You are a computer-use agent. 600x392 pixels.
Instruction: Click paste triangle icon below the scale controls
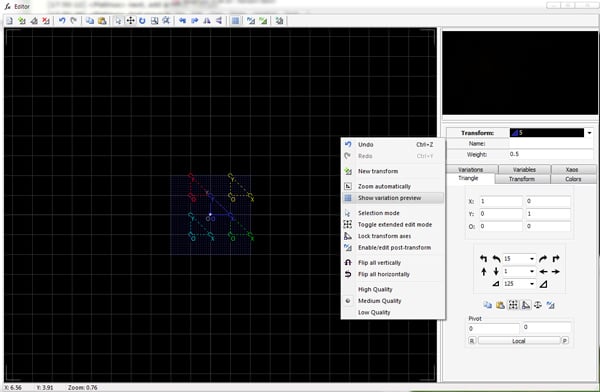[500, 305]
